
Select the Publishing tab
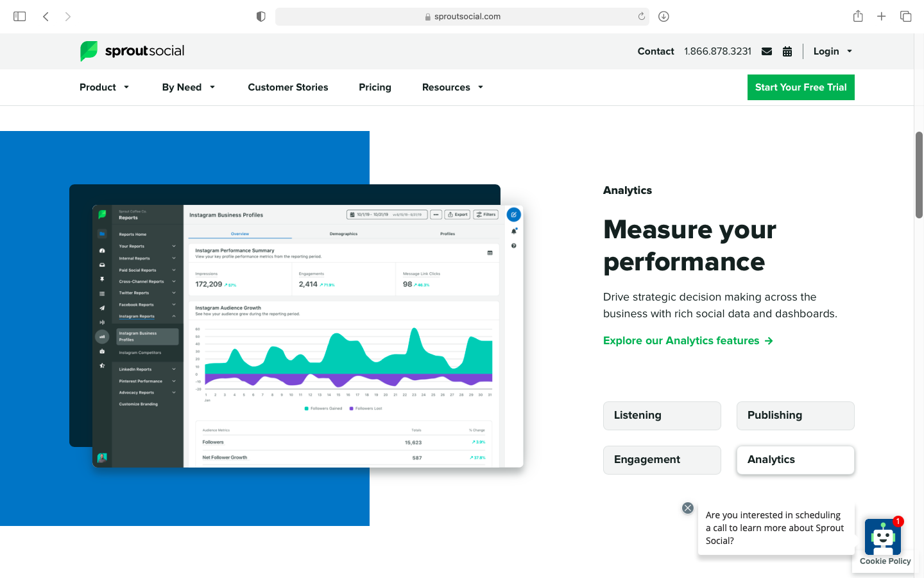[796, 416]
